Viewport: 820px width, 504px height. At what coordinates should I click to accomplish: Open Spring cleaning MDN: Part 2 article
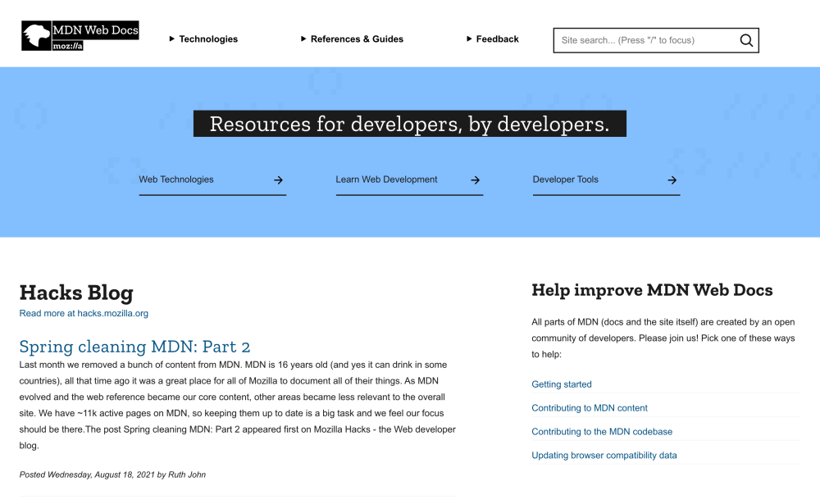(x=135, y=346)
